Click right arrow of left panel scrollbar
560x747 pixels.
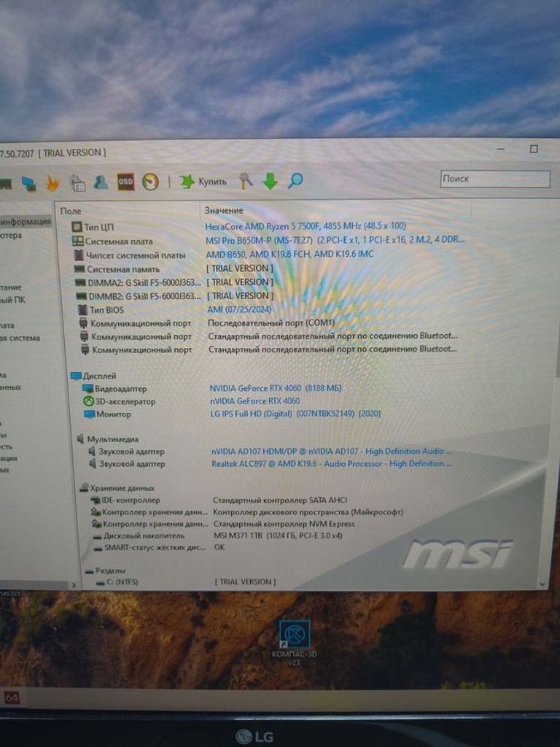coord(73,584)
